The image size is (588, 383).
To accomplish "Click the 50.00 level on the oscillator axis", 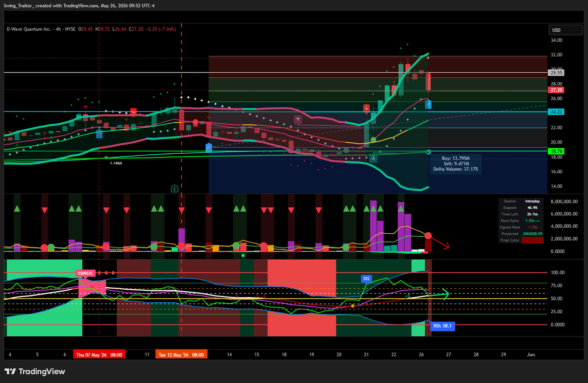I will pos(557,299).
